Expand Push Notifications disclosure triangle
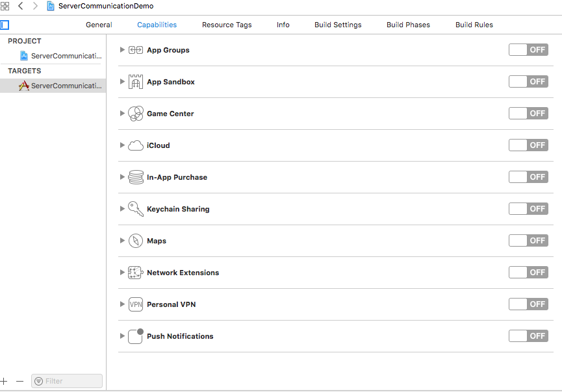Image resolution: width=562 pixels, height=392 pixels. pyautogui.click(x=122, y=336)
